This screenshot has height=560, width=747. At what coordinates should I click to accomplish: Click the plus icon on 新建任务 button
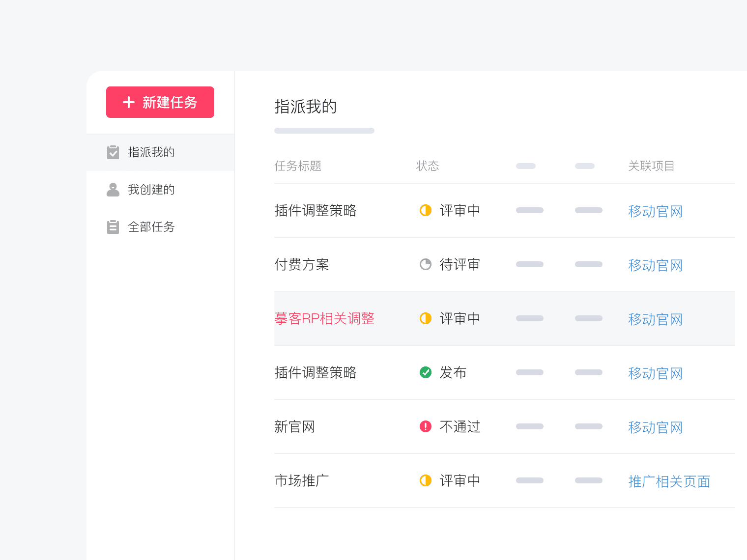click(x=129, y=102)
